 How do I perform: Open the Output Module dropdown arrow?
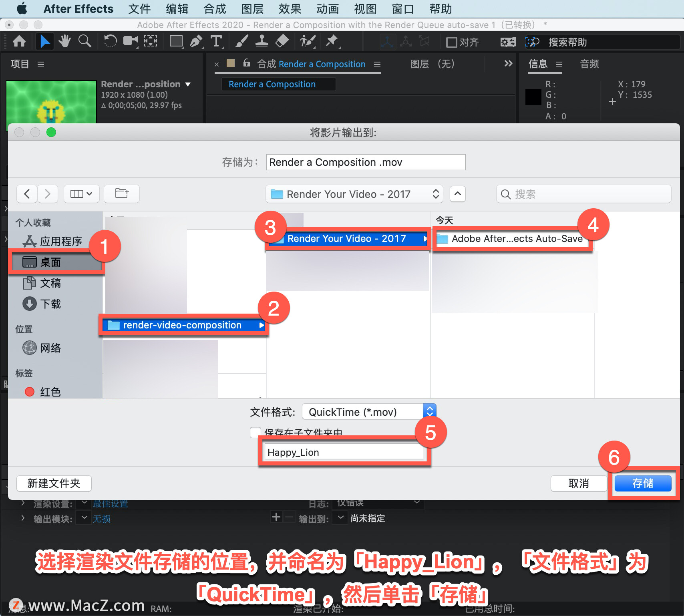pyautogui.click(x=84, y=517)
